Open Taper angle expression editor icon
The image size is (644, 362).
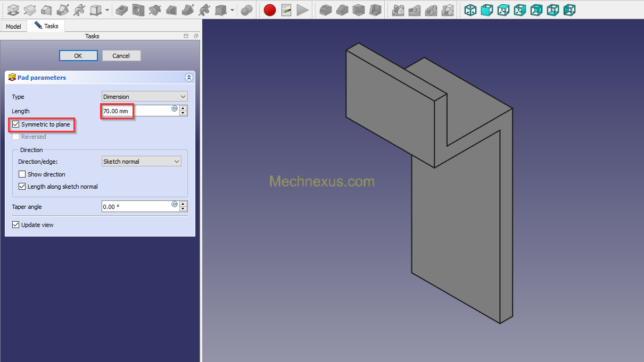coord(175,204)
